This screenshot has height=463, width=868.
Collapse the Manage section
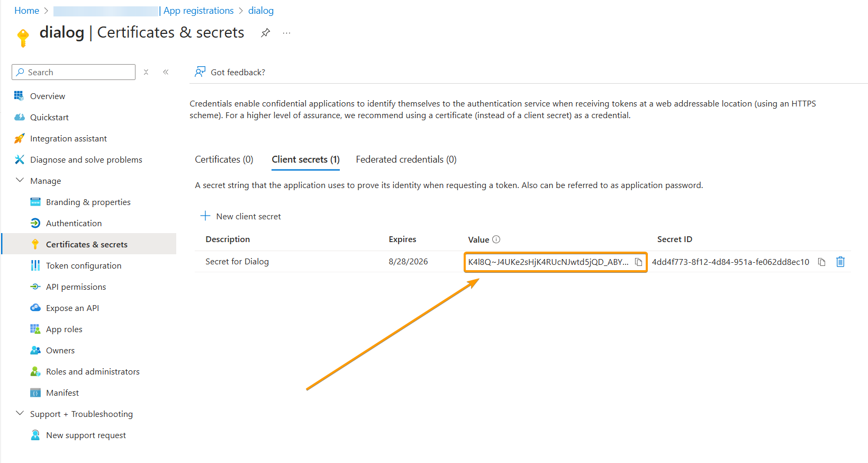(20, 180)
